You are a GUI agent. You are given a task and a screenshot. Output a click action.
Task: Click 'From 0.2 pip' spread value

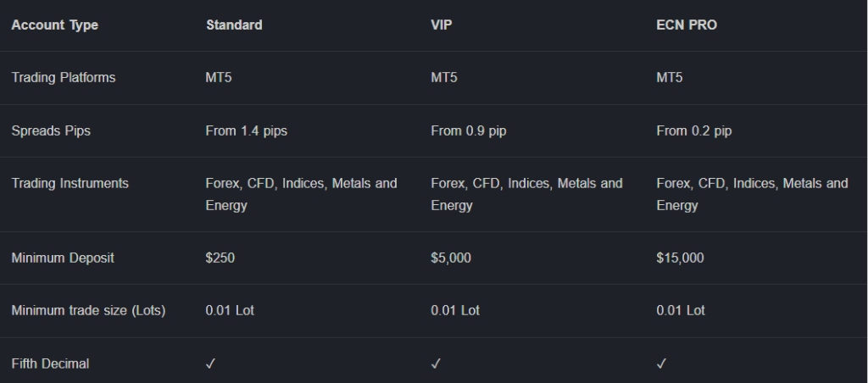point(694,130)
